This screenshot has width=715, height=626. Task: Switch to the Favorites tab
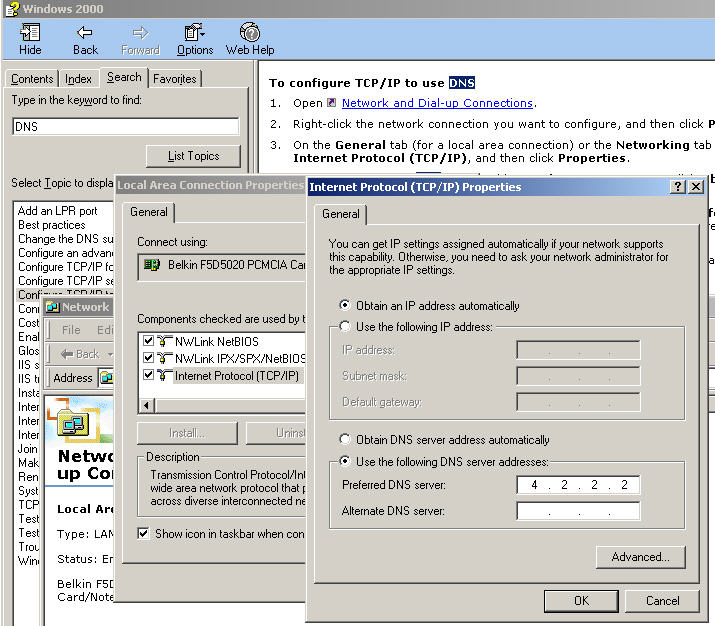(x=175, y=79)
